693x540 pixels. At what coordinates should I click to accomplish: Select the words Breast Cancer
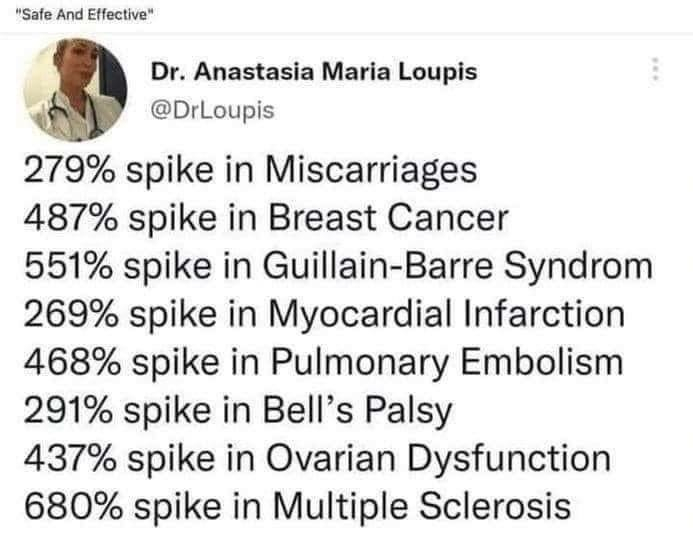click(388, 218)
